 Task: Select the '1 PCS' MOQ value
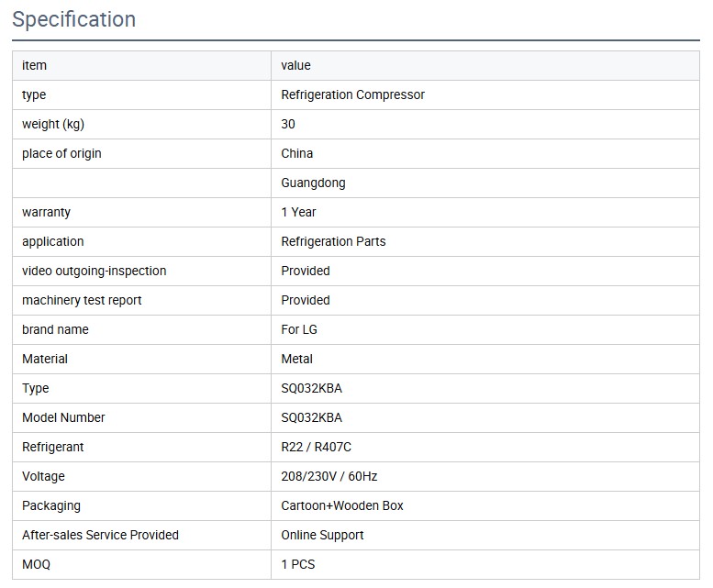(297, 564)
